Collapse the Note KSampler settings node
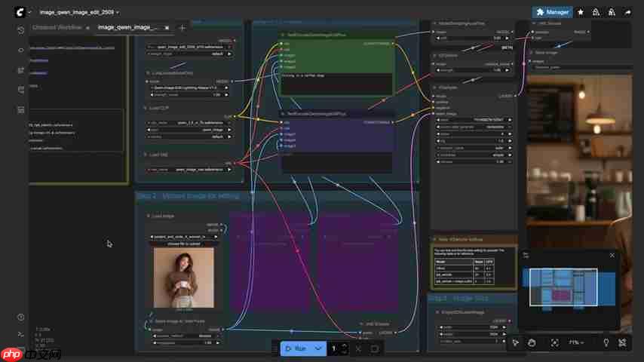The width and height of the screenshot is (644, 362). coord(435,239)
